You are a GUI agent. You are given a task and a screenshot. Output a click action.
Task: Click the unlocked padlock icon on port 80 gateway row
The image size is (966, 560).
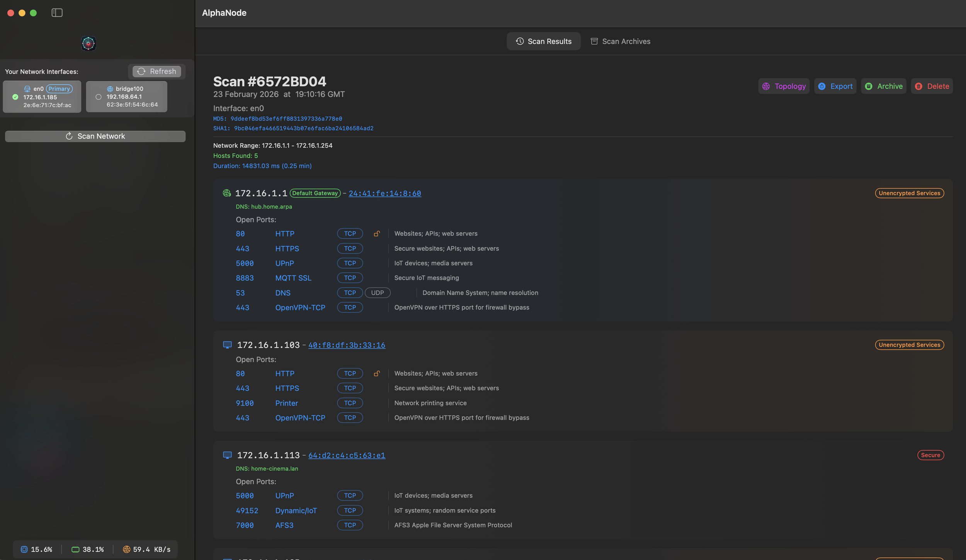[377, 234]
